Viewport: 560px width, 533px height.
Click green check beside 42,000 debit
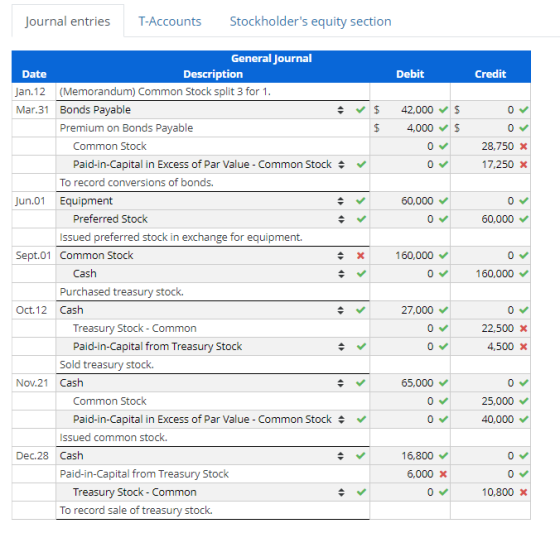pos(443,110)
